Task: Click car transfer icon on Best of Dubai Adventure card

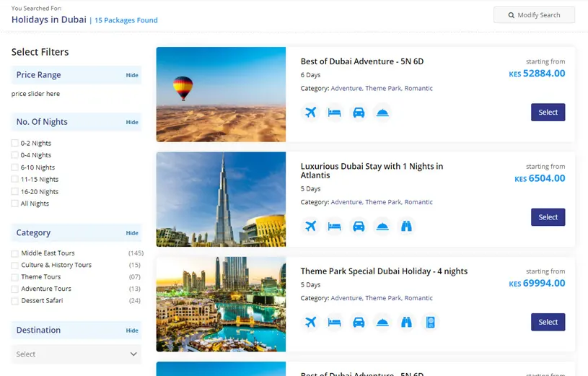Action: [x=359, y=112]
